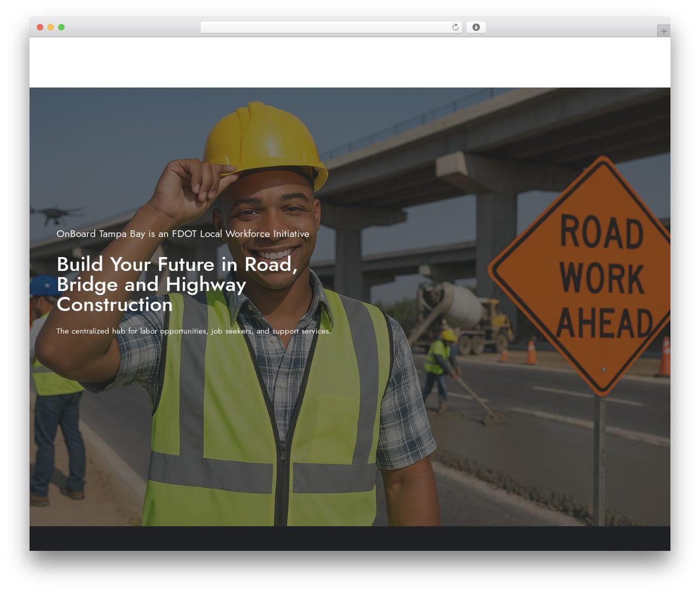700x593 pixels.
Task: Minimize the window with the yellow button
Action: [50, 27]
